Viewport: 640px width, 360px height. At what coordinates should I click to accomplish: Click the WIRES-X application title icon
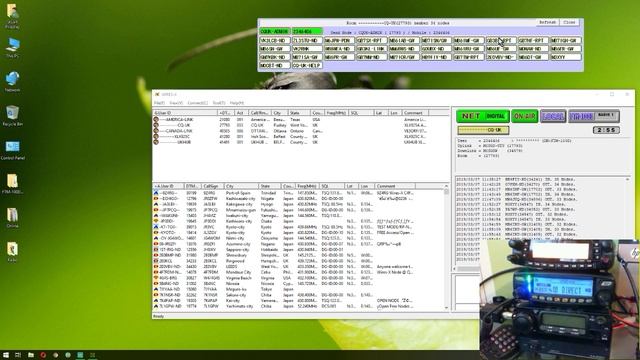click(157, 94)
